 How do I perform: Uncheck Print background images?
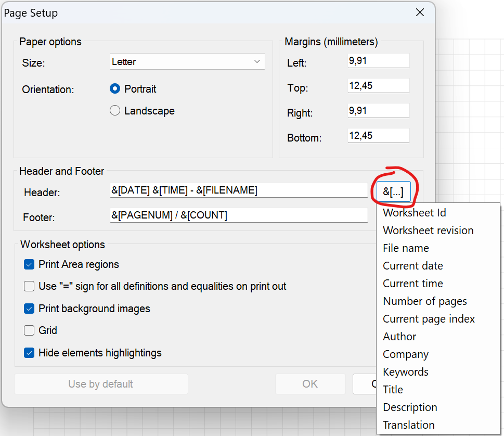click(x=29, y=309)
